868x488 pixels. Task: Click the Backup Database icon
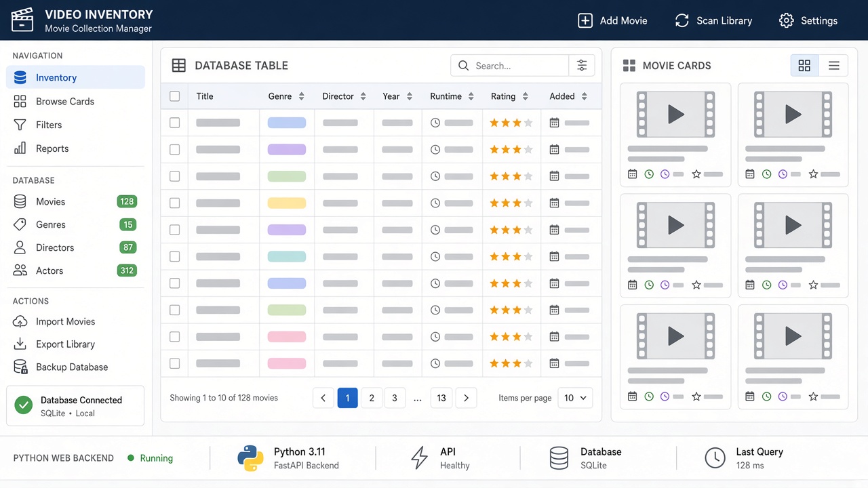(x=21, y=367)
